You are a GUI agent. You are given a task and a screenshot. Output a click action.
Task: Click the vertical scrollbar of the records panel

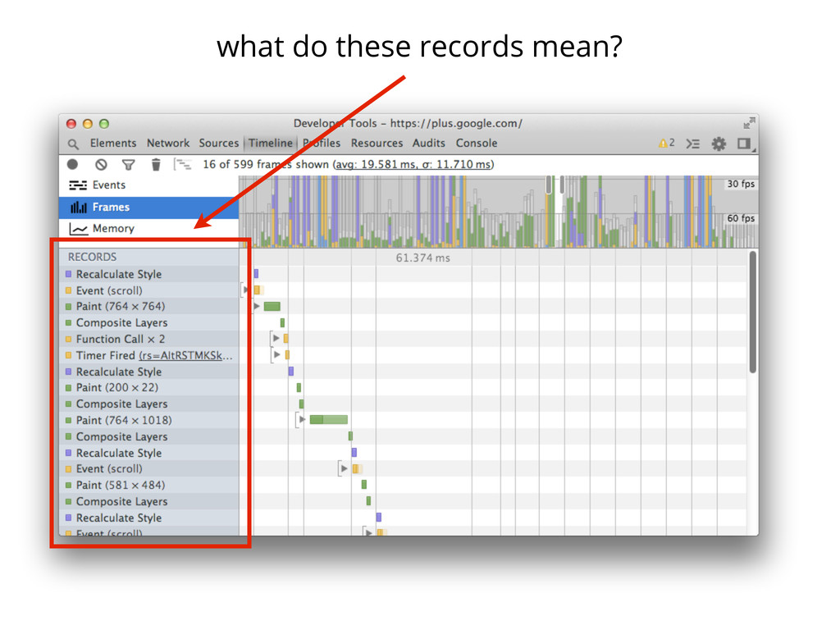point(752,312)
